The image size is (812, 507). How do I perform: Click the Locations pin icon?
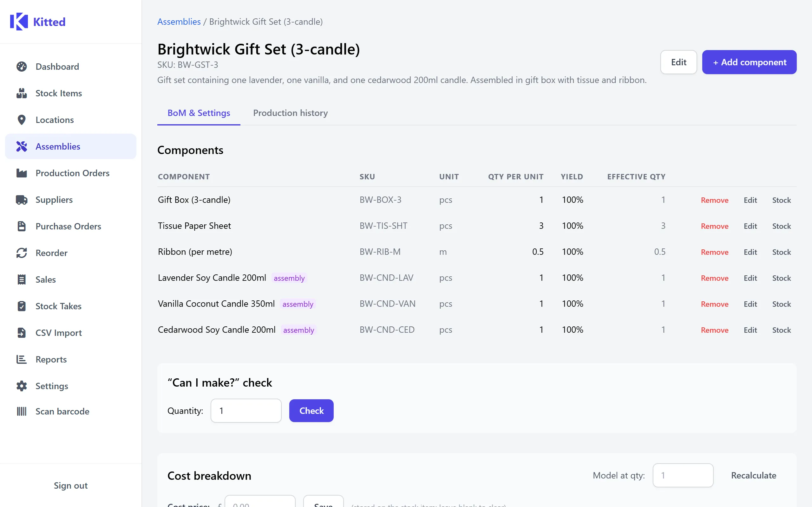22,120
